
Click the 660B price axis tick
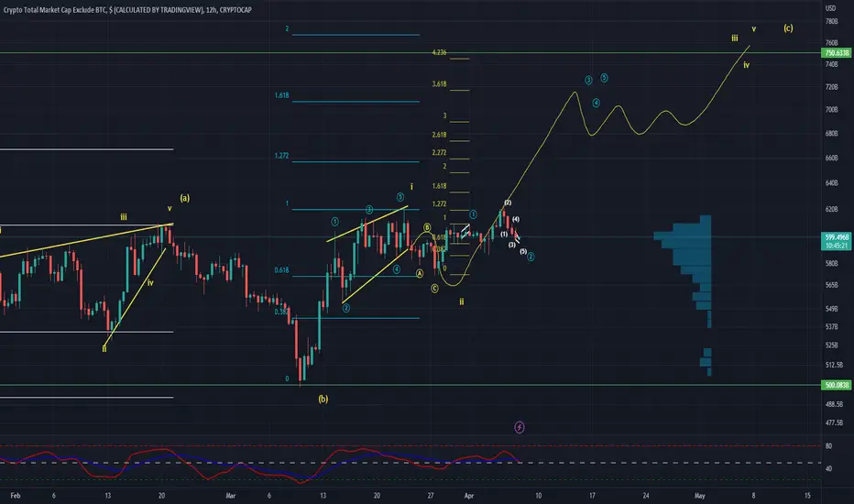click(831, 158)
